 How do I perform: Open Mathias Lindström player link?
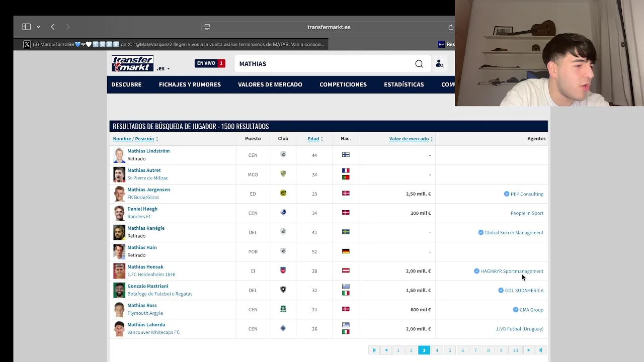point(148,151)
